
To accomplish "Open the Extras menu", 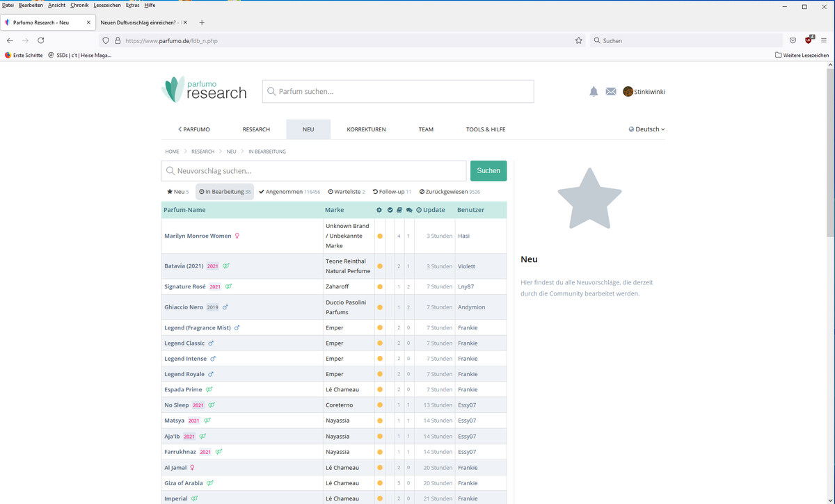I will point(132,5).
